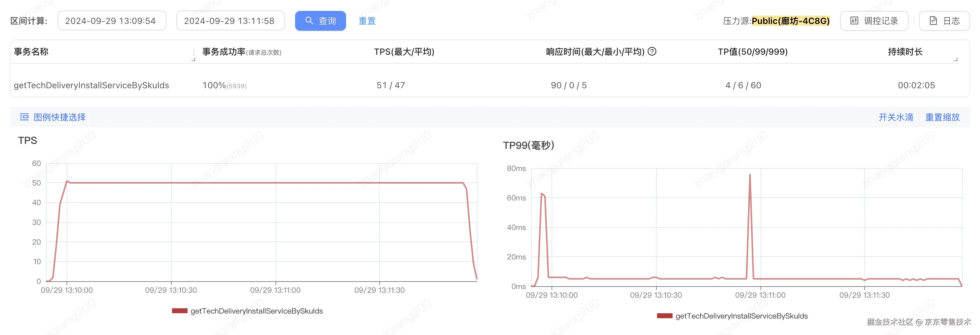Open the end time picker field
This screenshot has height=335, width=980.
[x=230, y=21]
